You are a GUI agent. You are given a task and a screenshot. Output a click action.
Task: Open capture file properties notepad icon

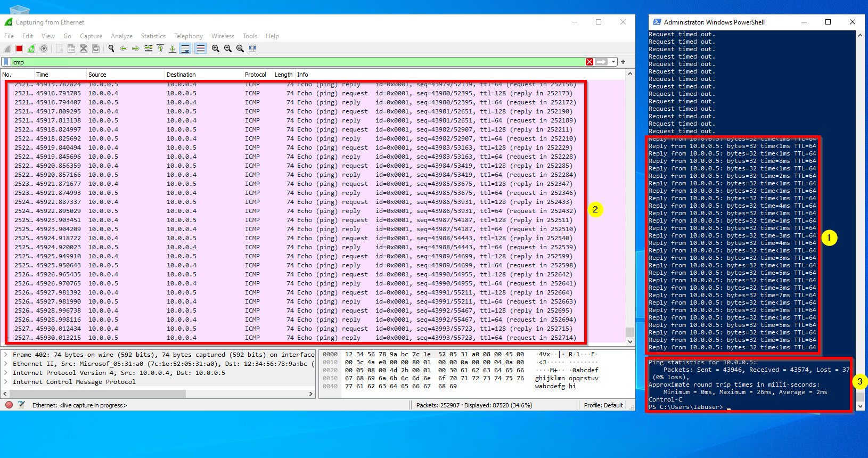[x=21, y=405]
